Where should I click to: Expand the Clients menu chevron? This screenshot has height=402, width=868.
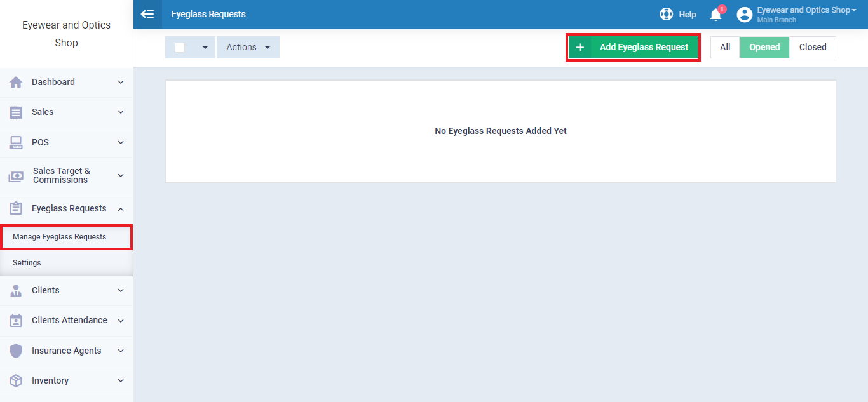click(121, 290)
